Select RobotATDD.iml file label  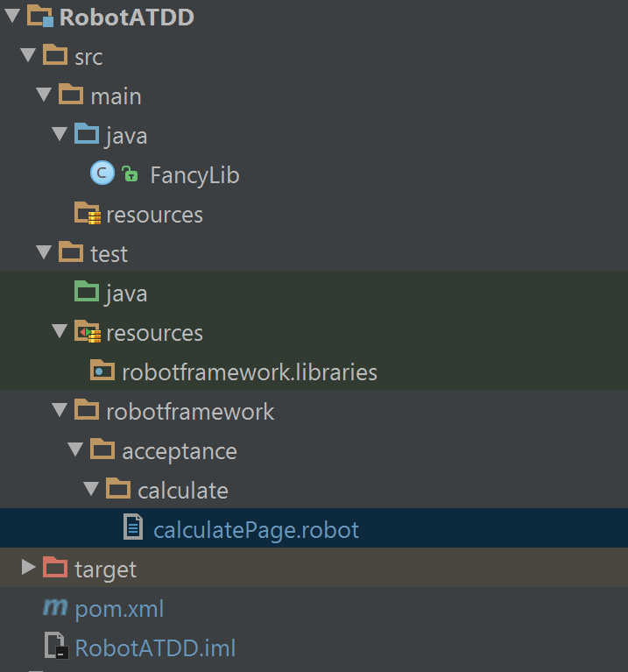[155, 647]
